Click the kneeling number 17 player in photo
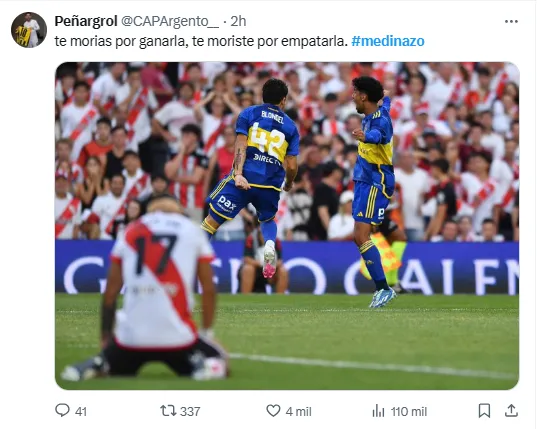 point(153,290)
